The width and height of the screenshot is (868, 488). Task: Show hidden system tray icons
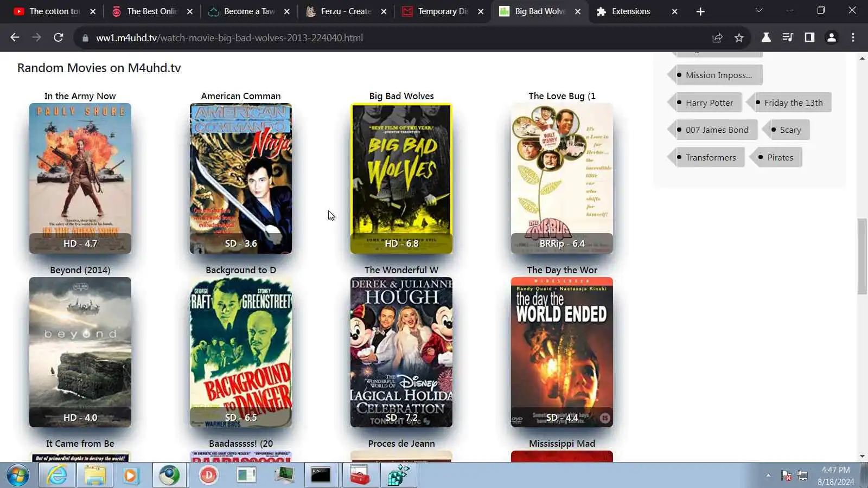pos(768,476)
